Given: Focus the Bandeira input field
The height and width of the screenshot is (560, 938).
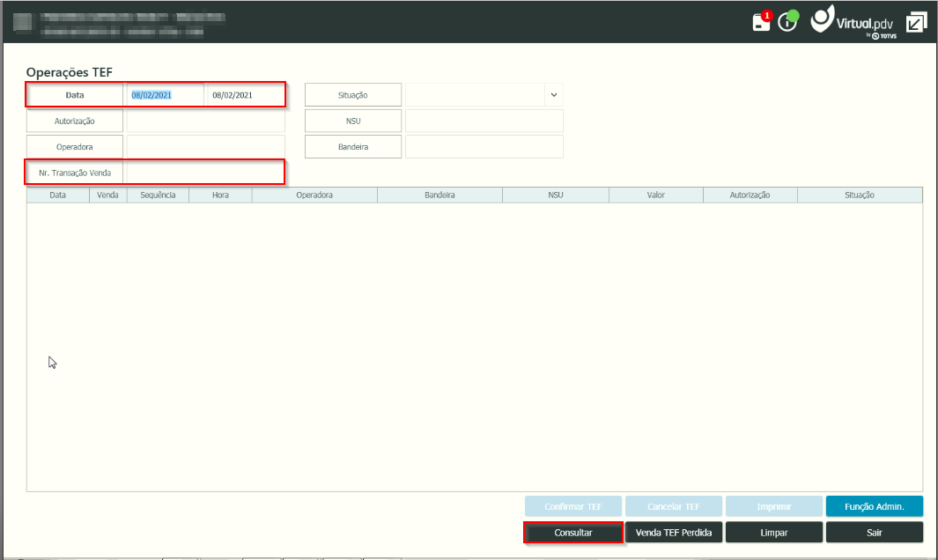Looking at the screenshot, I should (x=484, y=146).
